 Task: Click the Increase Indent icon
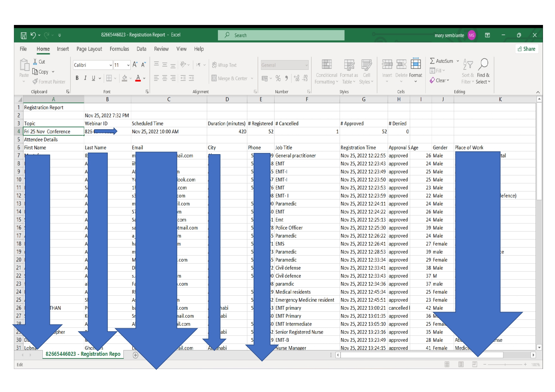191,78
